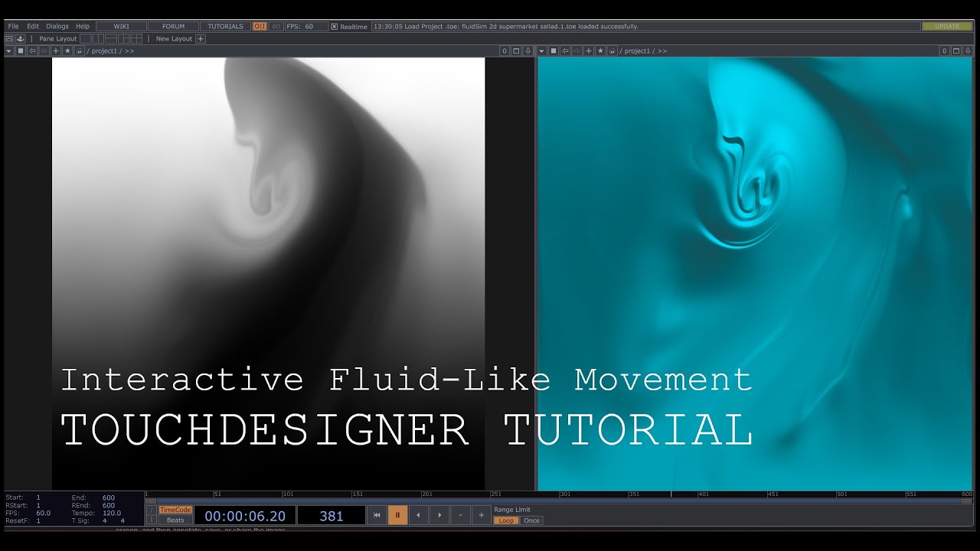Click the frame number 381 field
This screenshot has width=980, height=551.
(331, 516)
